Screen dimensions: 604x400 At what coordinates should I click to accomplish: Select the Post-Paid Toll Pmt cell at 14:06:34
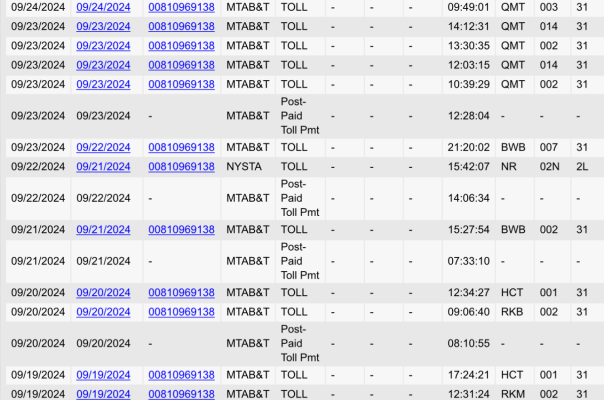click(300, 198)
